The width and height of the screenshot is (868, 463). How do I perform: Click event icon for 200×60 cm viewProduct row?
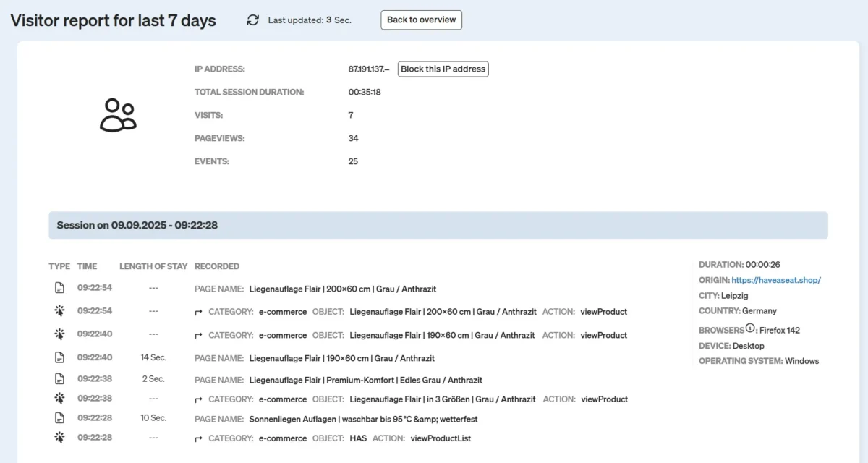pyautogui.click(x=59, y=311)
